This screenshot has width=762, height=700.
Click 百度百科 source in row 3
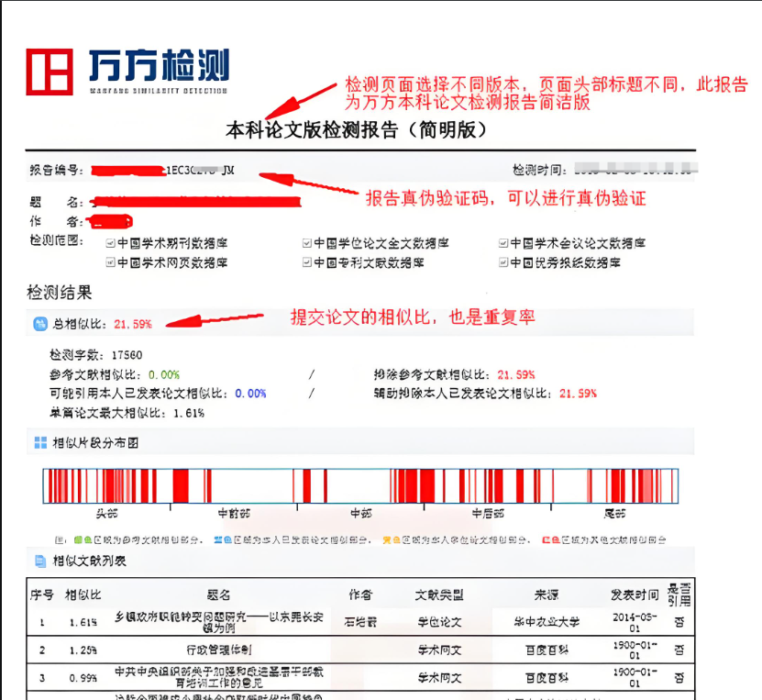pos(547,678)
